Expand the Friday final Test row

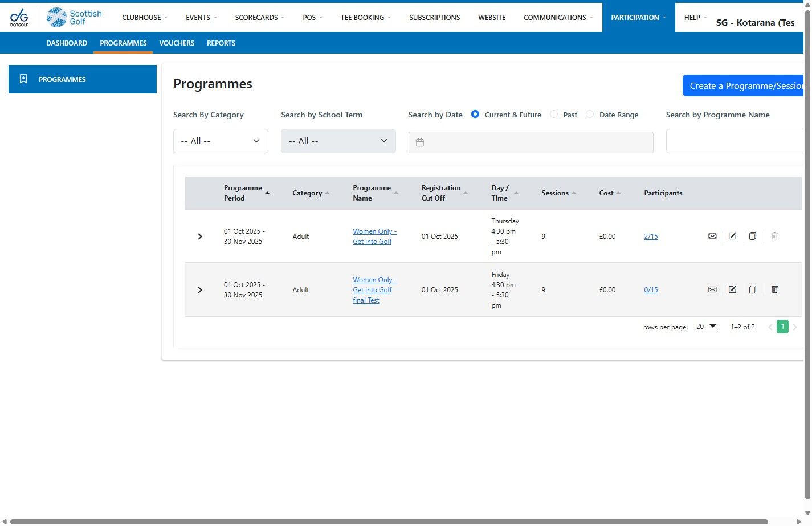pos(200,290)
